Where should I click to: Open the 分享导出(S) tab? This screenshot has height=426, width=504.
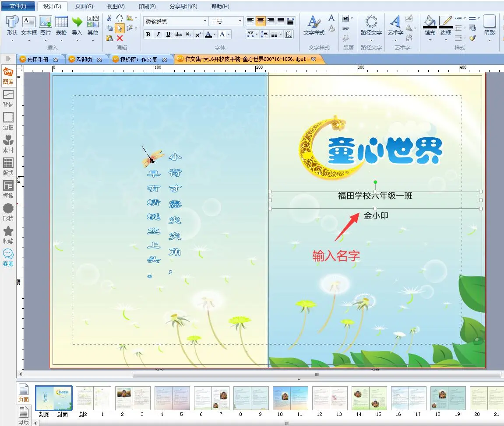(183, 7)
